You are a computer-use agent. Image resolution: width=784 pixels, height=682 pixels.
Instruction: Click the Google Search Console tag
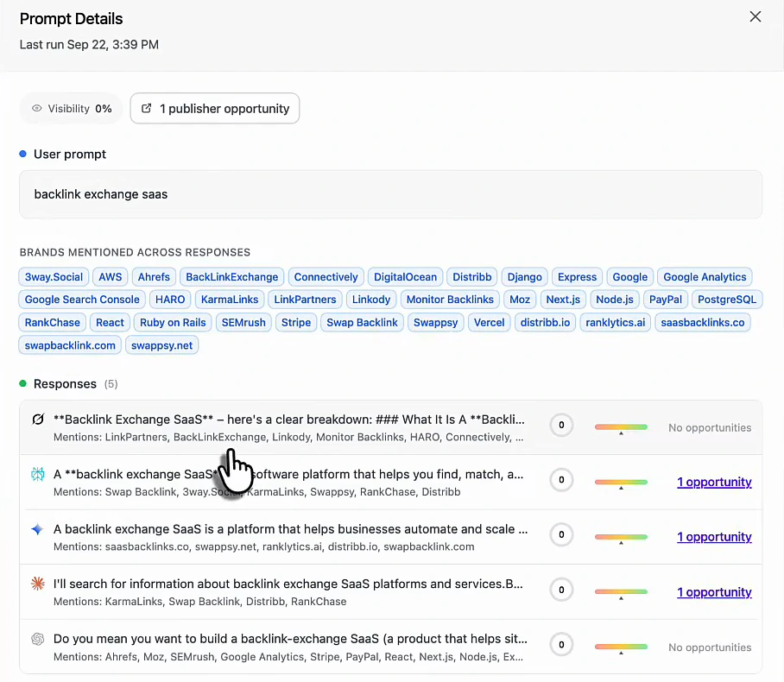point(82,300)
